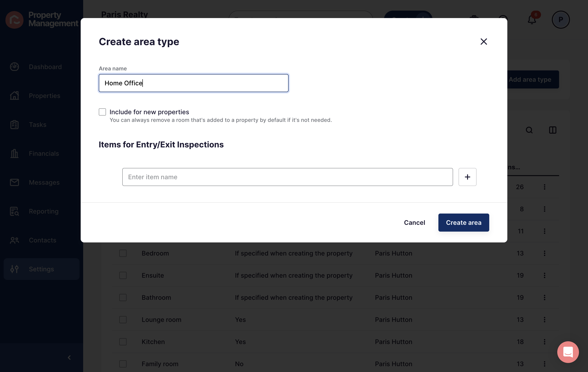The image size is (588, 372).
Task: Open notifications bell
Action: (x=532, y=19)
